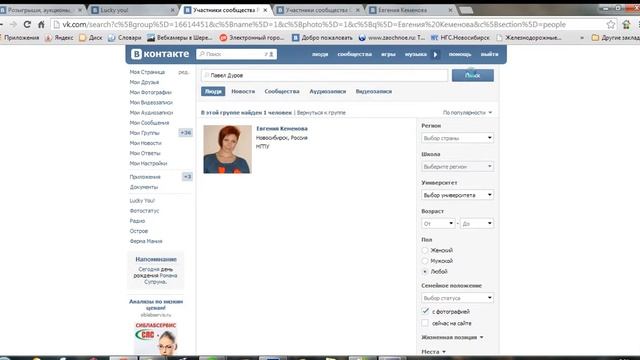Open the Яндекс bookmark
The image size is (640, 360).
59,38
